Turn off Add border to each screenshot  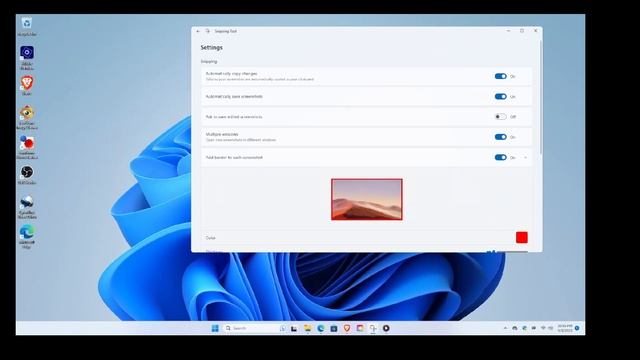point(500,158)
